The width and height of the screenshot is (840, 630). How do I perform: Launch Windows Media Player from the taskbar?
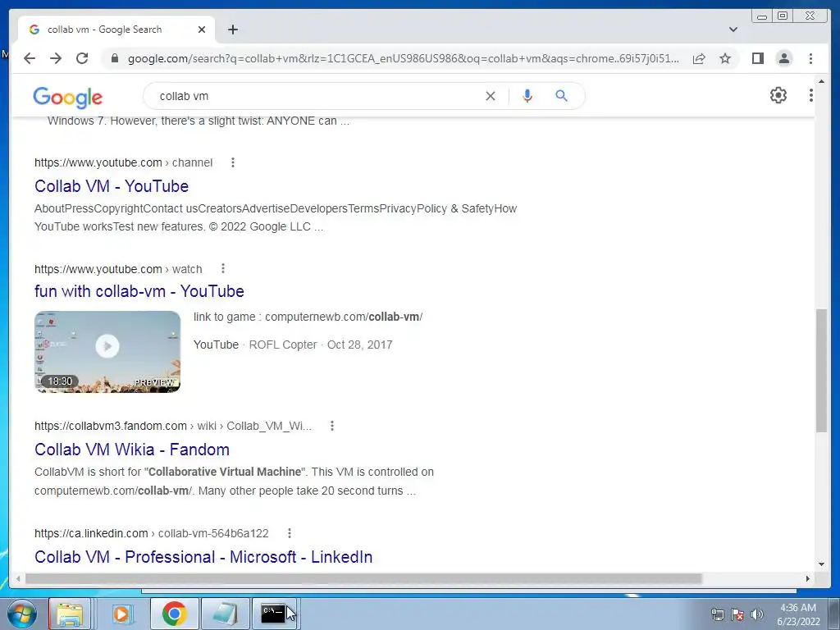tap(122, 614)
